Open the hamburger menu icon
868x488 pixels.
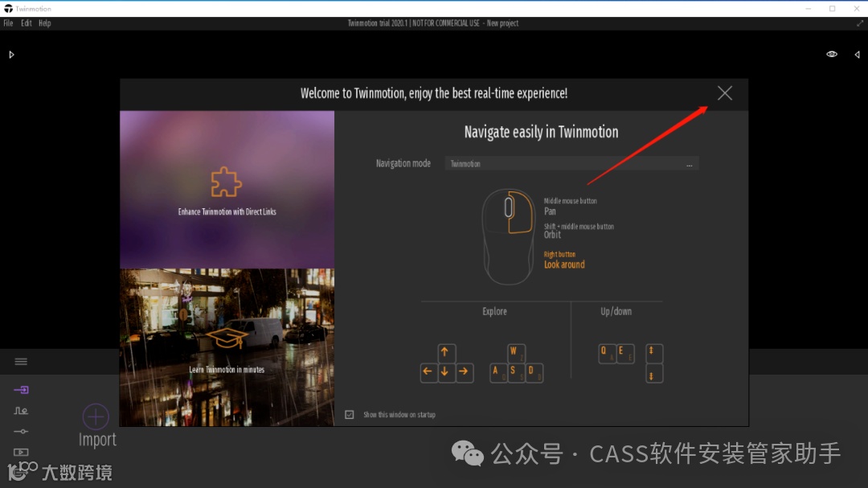(x=21, y=362)
